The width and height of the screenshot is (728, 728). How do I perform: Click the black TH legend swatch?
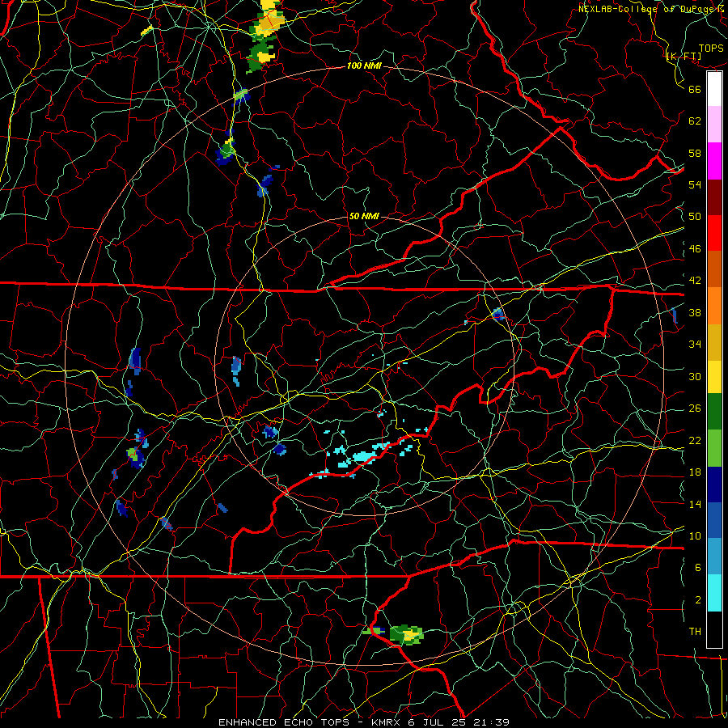click(714, 629)
